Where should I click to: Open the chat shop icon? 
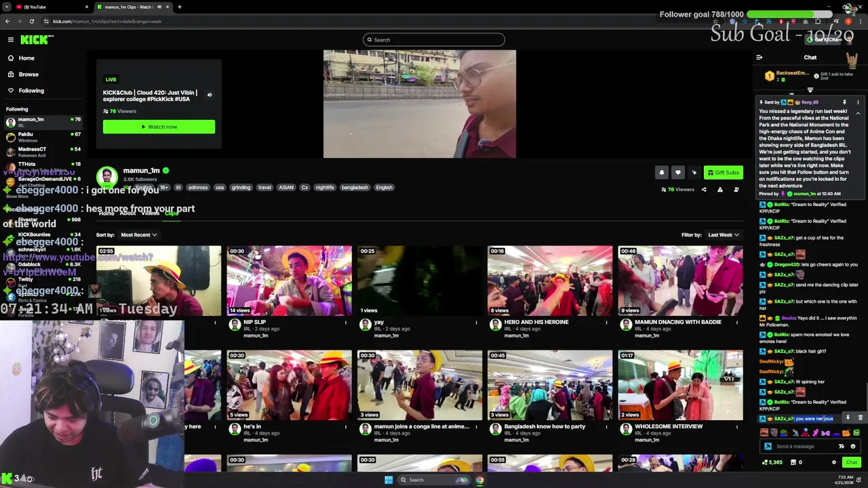792,462
